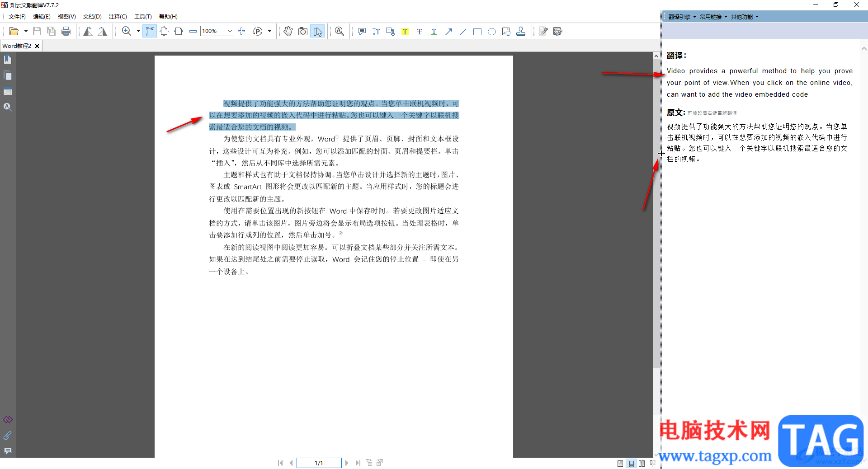The image size is (868, 469).
Task: Rotate page clockwise
Action: point(103,31)
